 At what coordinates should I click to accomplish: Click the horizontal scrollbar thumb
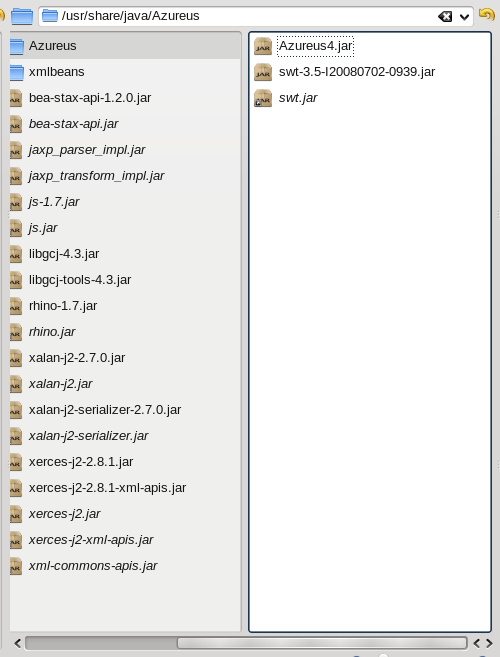322,643
